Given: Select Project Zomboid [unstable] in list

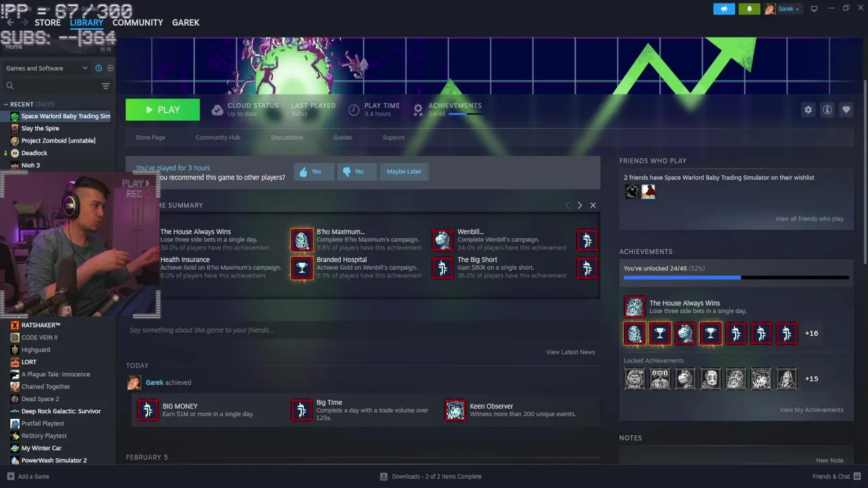Looking at the screenshot, I should 58,140.
